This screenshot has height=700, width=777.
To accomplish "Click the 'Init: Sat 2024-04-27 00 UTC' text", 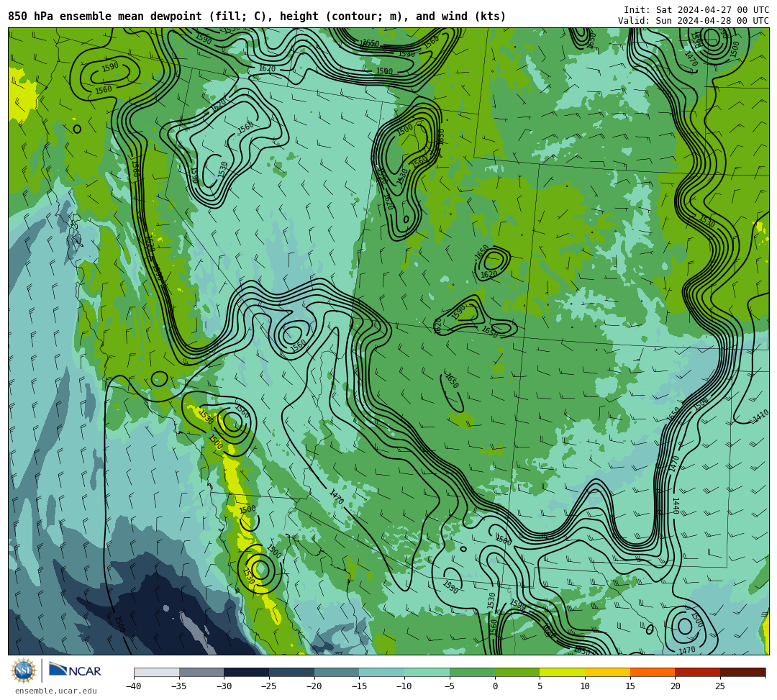I will click(x=696, y=10).
